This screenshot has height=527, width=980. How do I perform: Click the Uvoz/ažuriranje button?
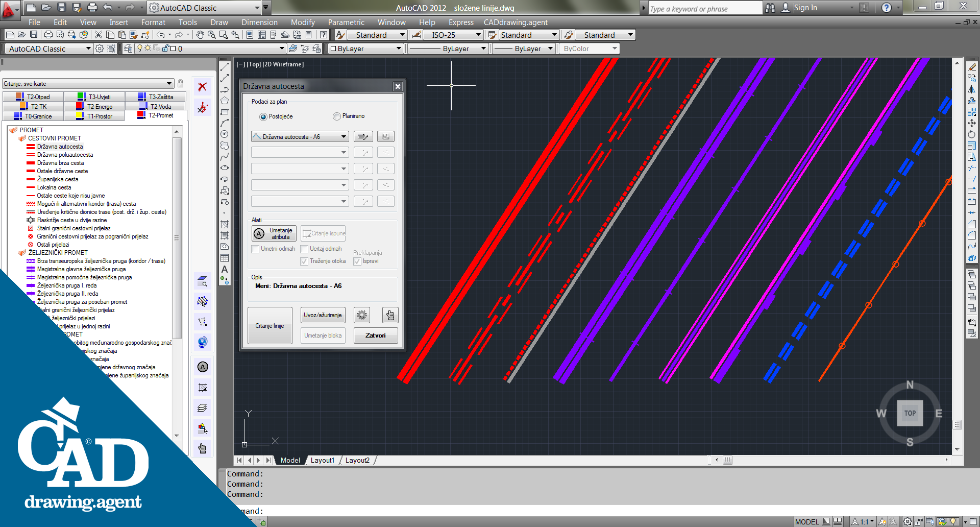tap(323, 315)
